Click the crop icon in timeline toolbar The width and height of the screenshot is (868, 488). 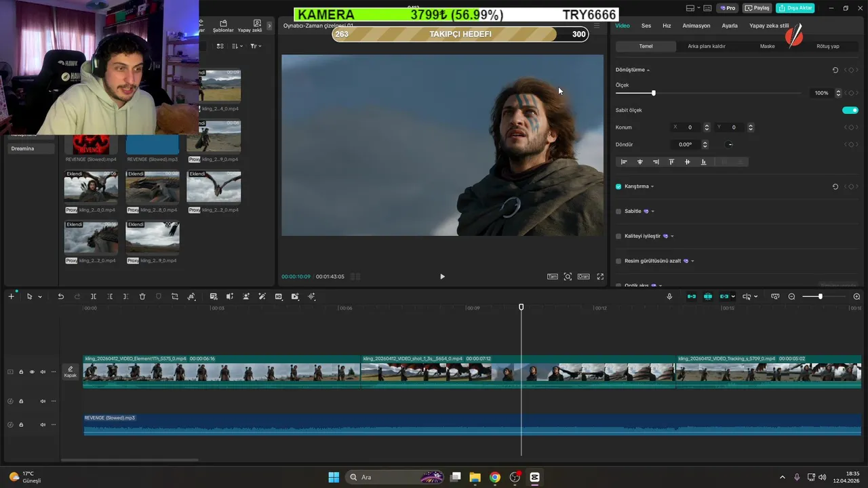click(175, 297)
